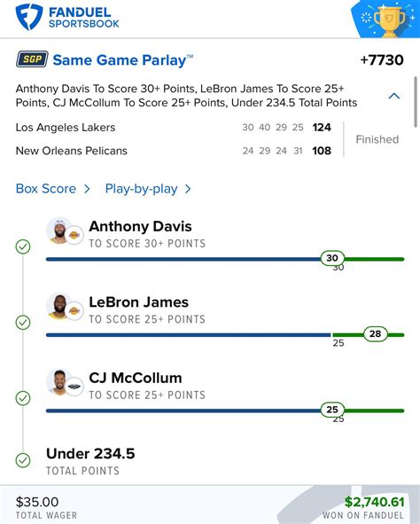The width and height of the screenshot is (420, 524).
Task: Select the LeBron James leg checkmark
Action: pos(23,323)
